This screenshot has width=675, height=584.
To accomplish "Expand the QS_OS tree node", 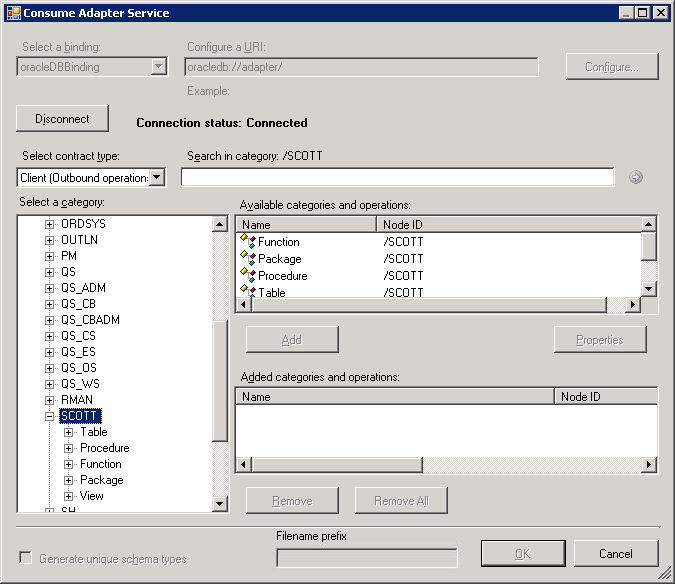I will coord(50,368).
